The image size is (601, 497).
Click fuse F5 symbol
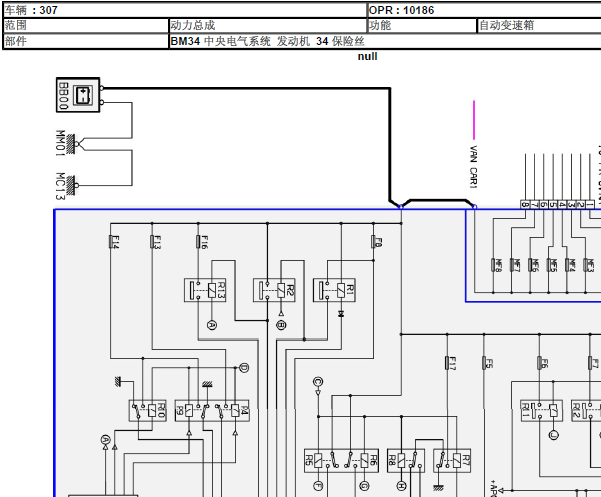click(x=484, y=363)
